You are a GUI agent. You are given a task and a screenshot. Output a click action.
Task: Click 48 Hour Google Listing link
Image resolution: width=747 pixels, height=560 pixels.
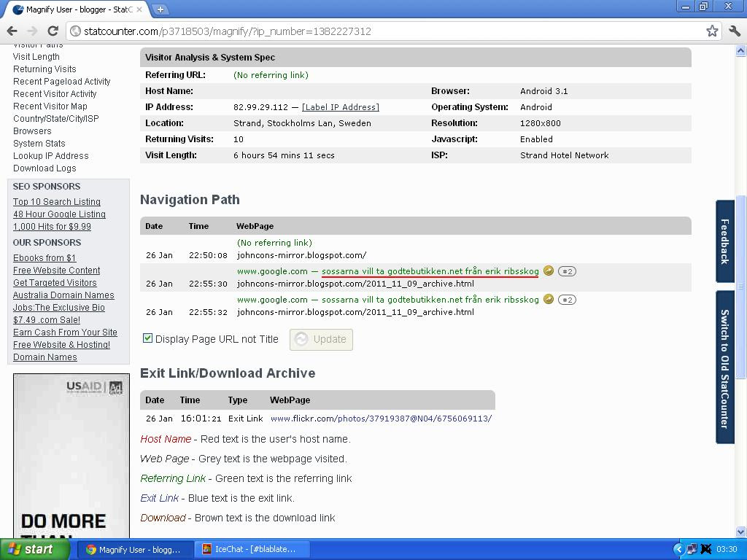(60, 214)
